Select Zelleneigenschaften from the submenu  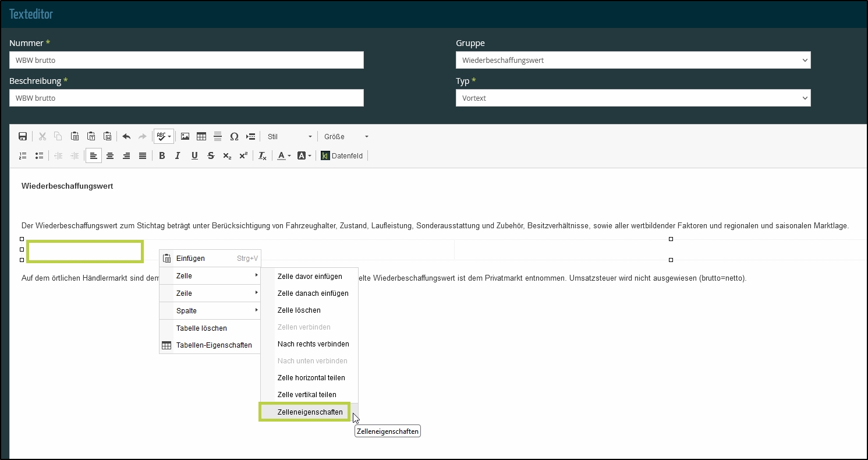(x=310, y=412)
